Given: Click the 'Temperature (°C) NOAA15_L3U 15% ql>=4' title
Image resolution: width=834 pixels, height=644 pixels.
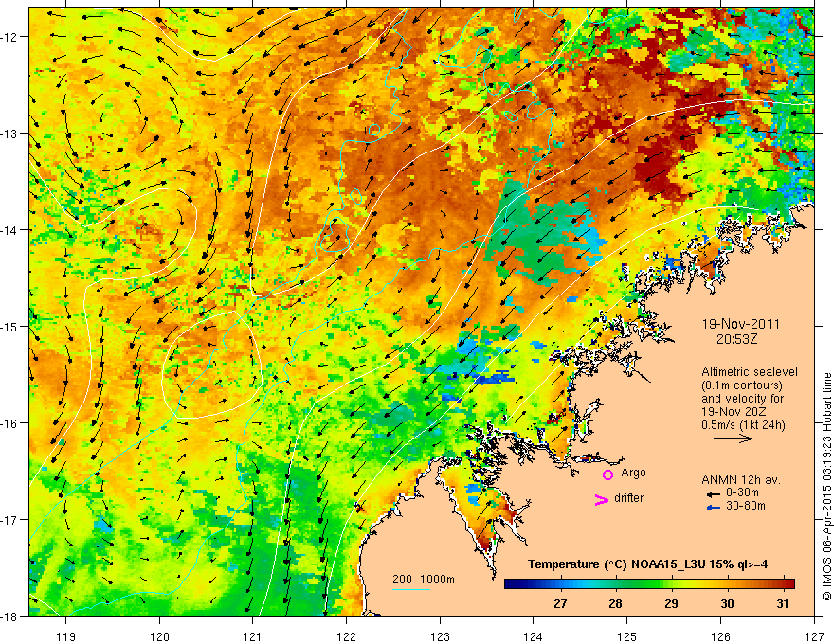Looking at the screenshot, I should point(647,564).
